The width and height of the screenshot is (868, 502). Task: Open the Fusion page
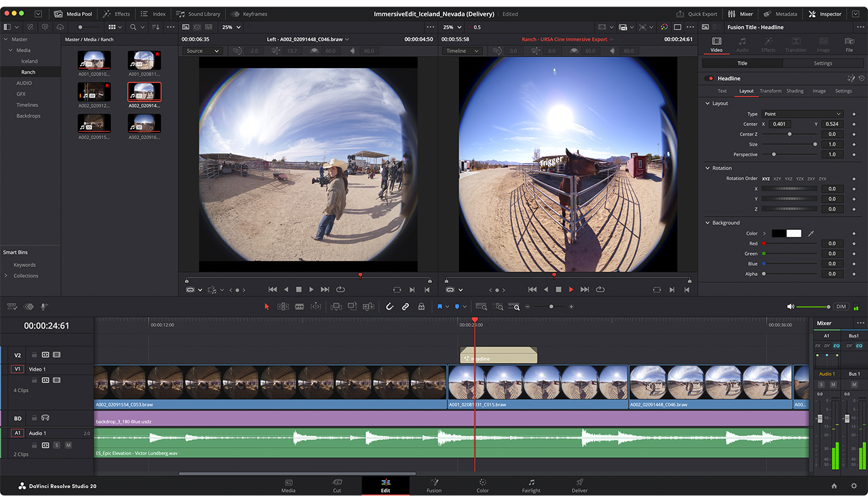point(433,486)
